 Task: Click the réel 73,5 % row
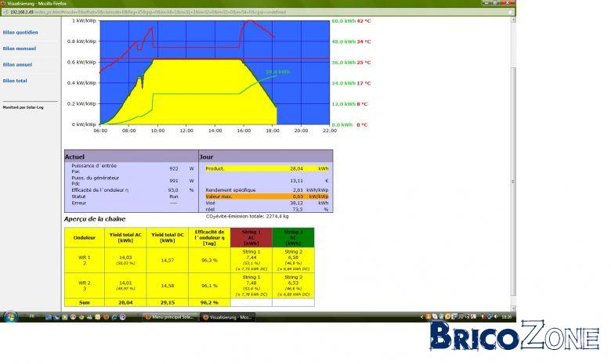(267, 210)
